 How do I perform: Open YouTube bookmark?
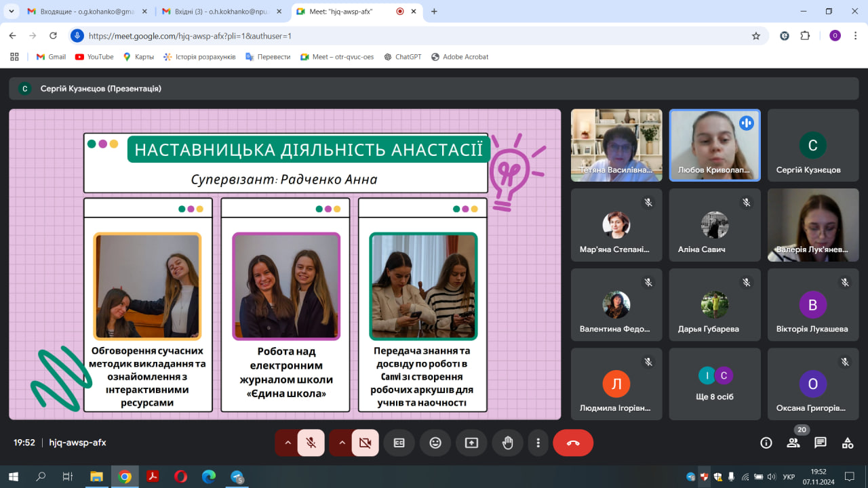tap(94, 57)
